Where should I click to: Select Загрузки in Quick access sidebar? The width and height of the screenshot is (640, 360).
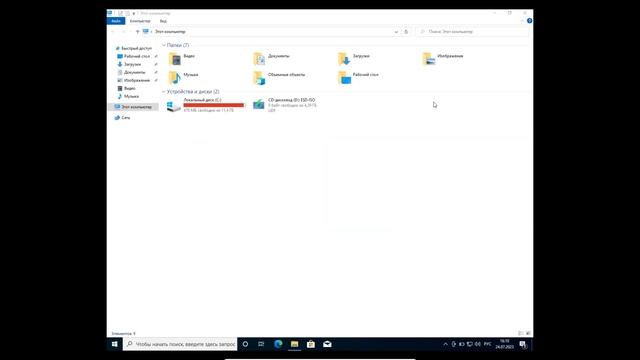(x=129, y=64)
